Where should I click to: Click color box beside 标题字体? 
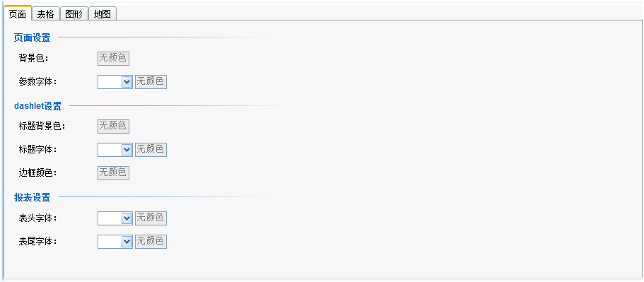pyautogui.click(x=151, y=150)
